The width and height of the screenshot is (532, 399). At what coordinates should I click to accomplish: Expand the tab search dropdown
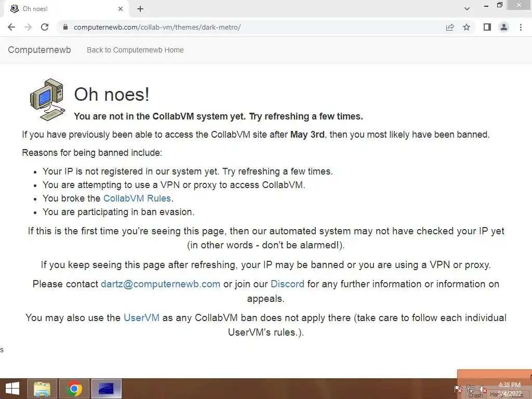[467, 9]
